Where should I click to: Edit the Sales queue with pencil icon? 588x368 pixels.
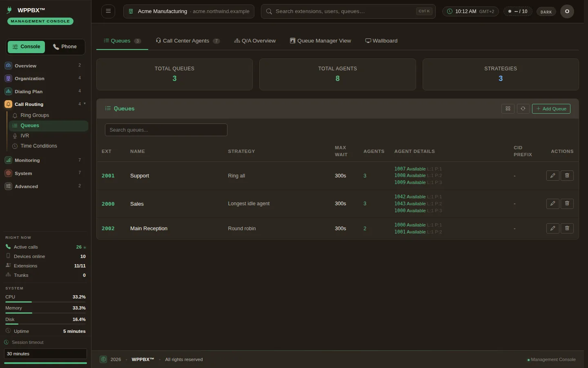pos(552,204)
